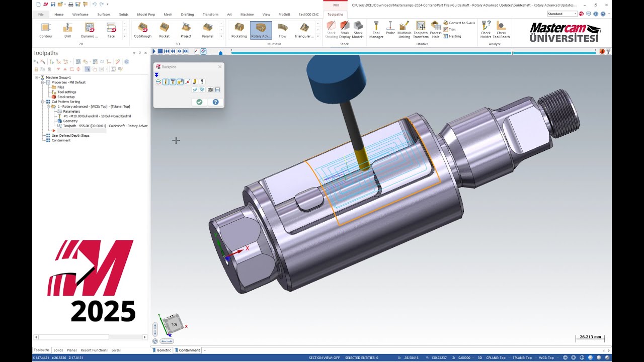Expand the 2D toolpath gallery
644x362 pixels.
coord(124,36)
